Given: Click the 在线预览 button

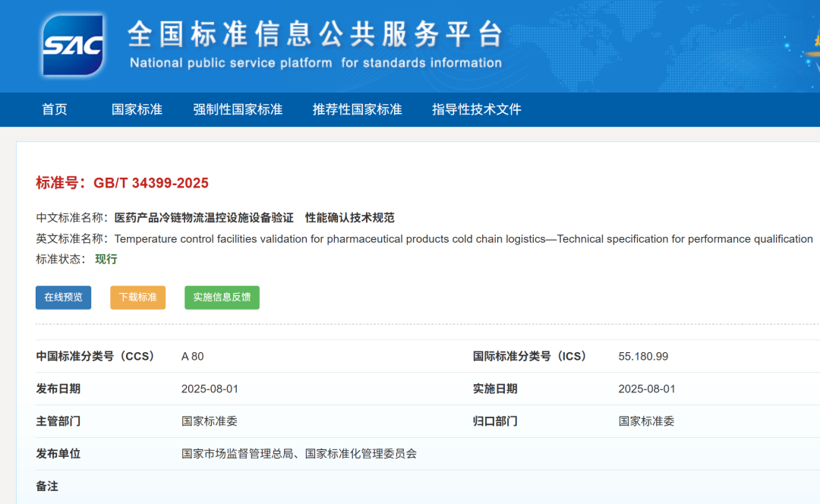Looking at the screenshot, I should pos(63,298).
